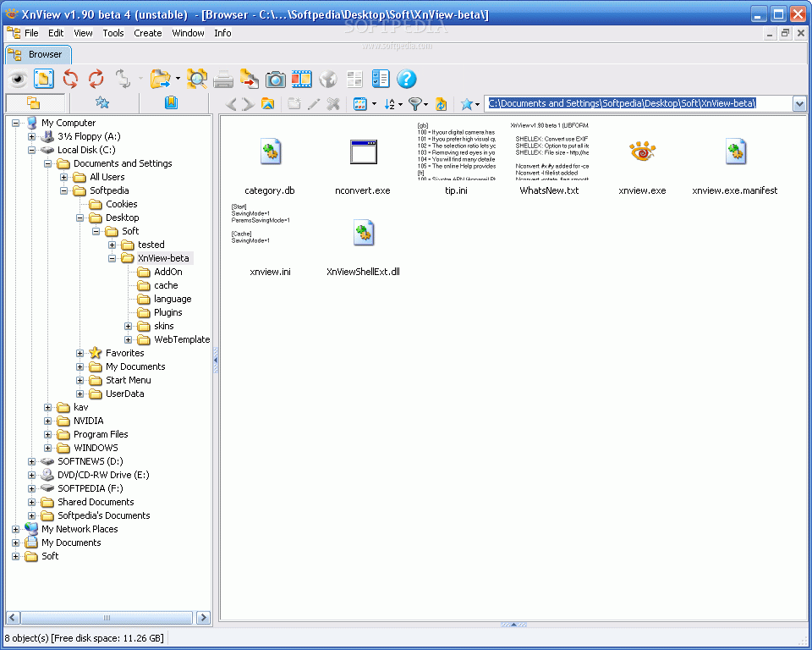Go forward with the right arrow
This screenshot has width=812, height=650.
(249, 104)
